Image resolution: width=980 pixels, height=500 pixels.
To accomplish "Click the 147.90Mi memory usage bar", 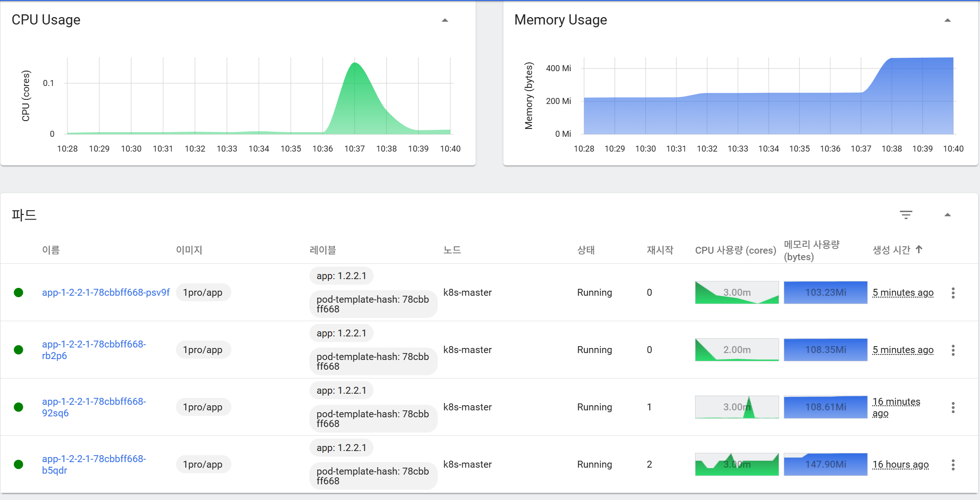I will pyautogui.click(x=825, y=464).
